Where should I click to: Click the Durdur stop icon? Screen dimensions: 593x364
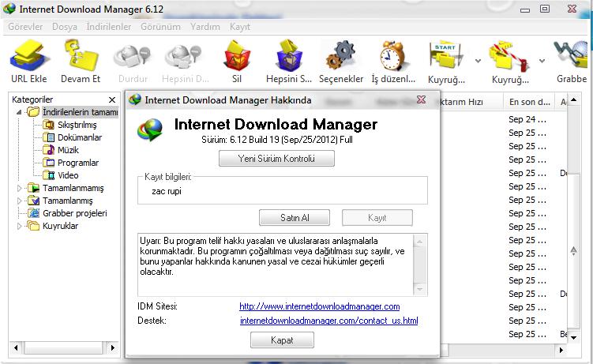[x=133, y=58]
